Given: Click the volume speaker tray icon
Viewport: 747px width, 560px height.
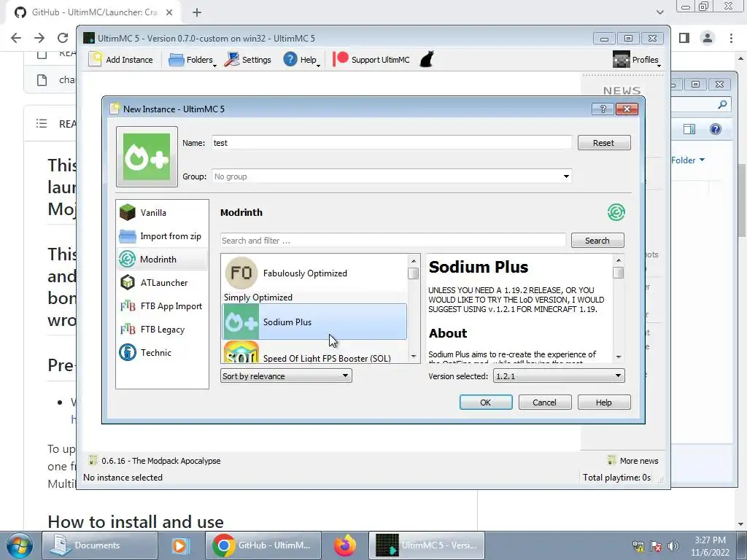Looking at the screenshot, I should [673, 546].
